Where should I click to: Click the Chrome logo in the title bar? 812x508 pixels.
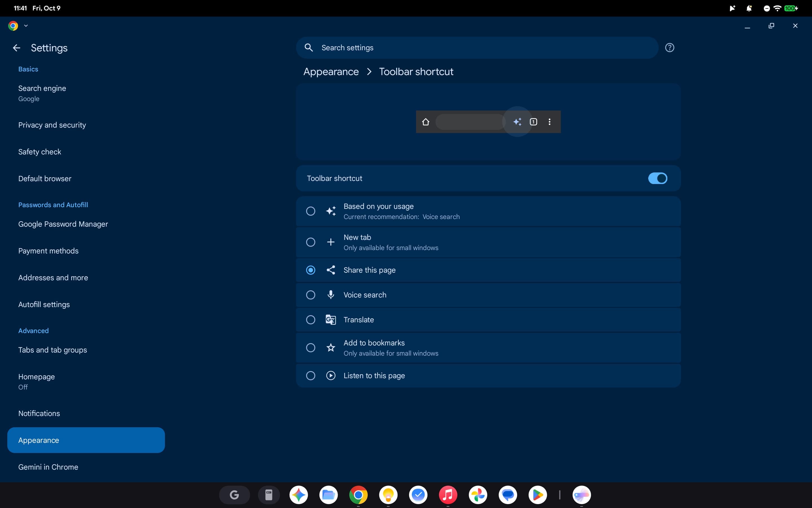13,26
